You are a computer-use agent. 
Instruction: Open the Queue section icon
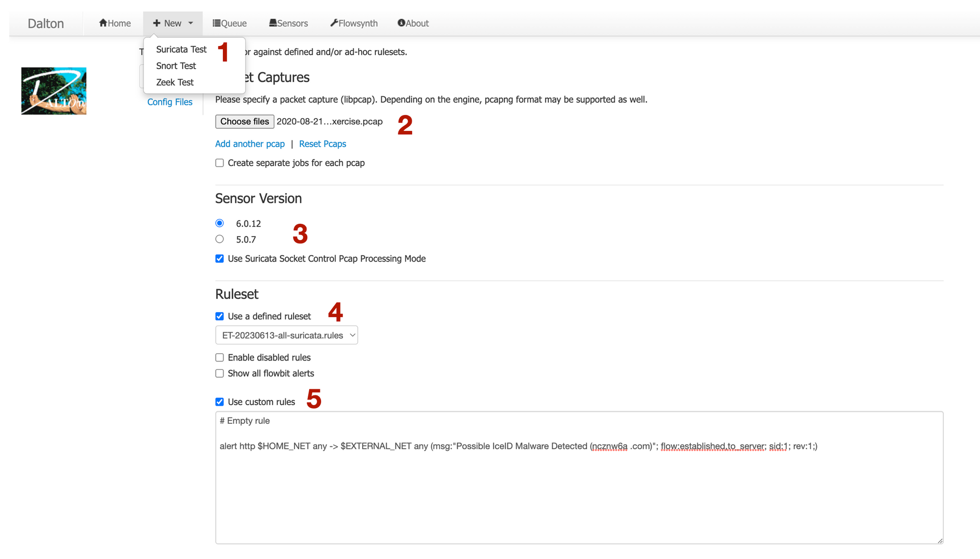(x=216, y=23)
